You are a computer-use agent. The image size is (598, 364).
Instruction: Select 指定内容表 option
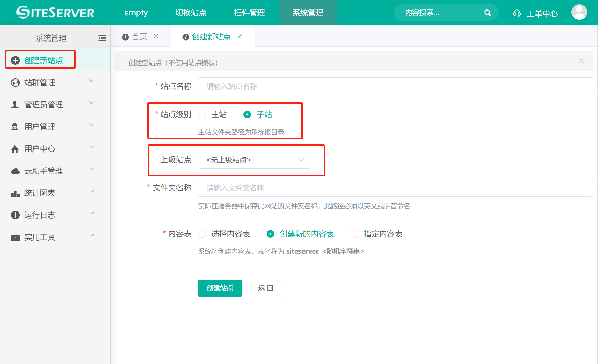[354, 234]
